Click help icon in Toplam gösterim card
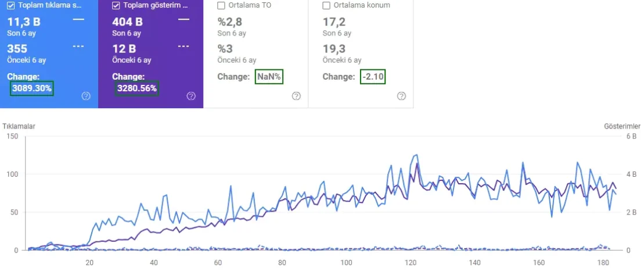 [191, 96]
